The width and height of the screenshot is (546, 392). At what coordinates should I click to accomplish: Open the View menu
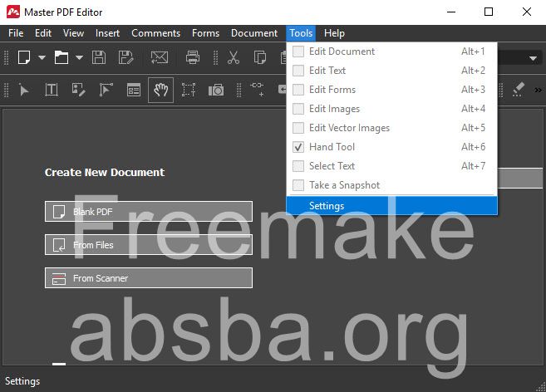73,33
